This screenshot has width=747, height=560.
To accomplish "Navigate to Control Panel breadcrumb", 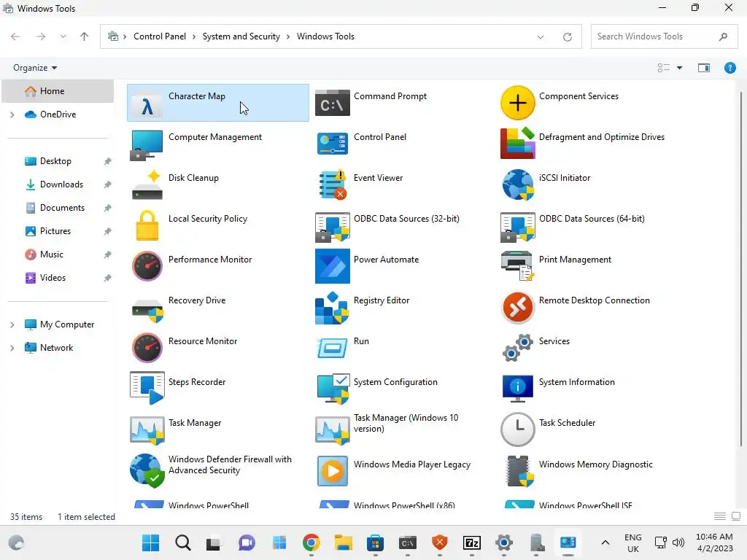I will coord(160,36).
